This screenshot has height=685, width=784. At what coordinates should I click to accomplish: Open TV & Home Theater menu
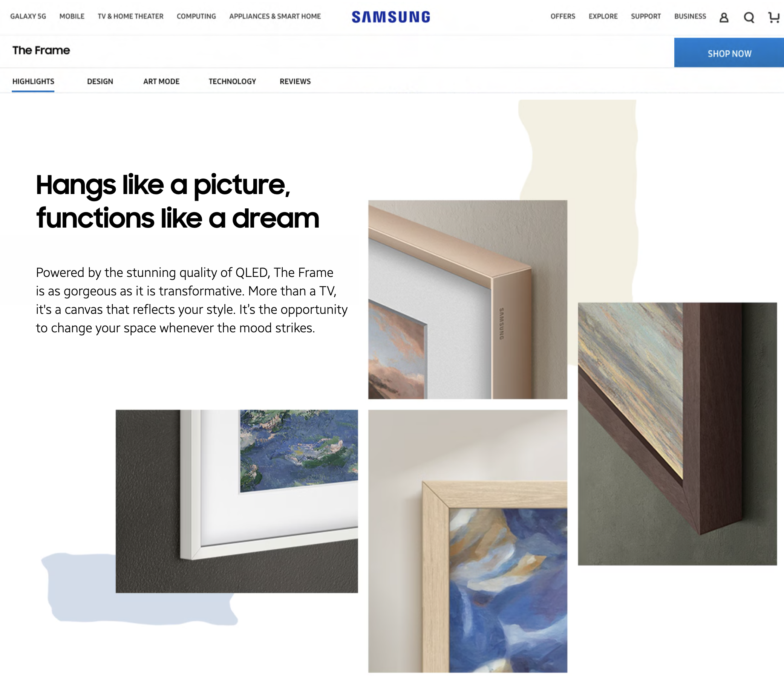tap(130, 17)
